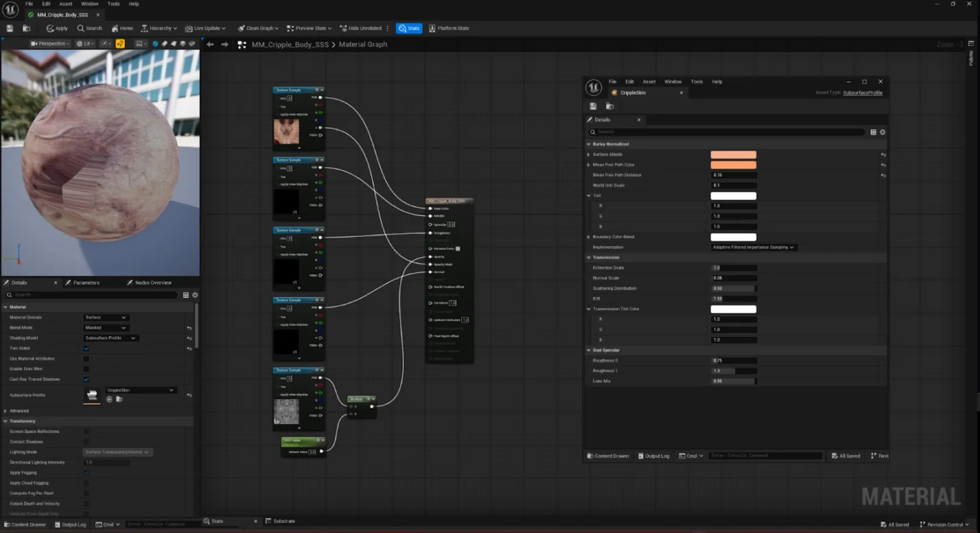
Task: Adjust the Lobe Mix slider value
Action: coord(734,381)
